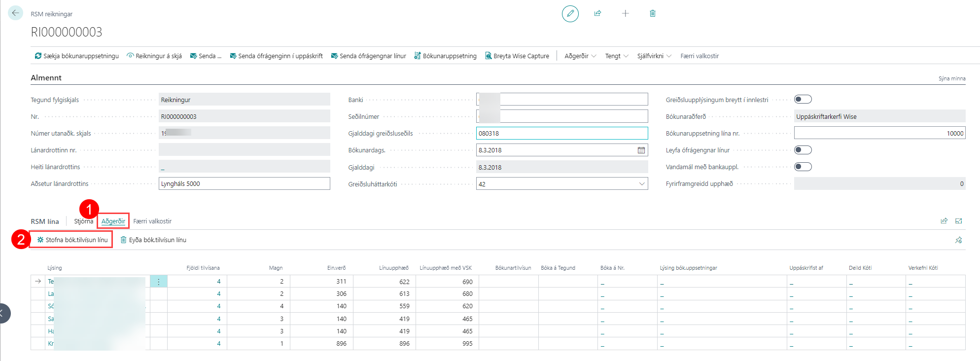Open calendar picker for Bókunardags.
This screenshot has height=361, width=980.
click(x=641, y=150)
